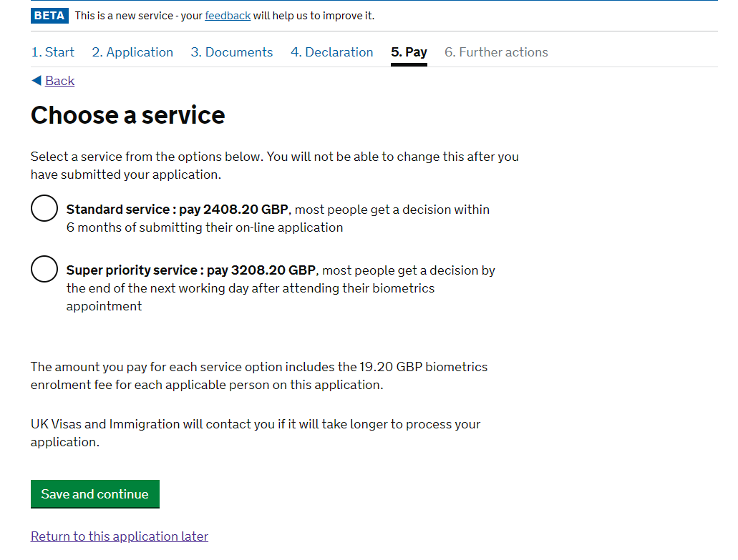Click the Back link
Screen dimensions: 738x560
pyautogui.click(x=59, y=81)
